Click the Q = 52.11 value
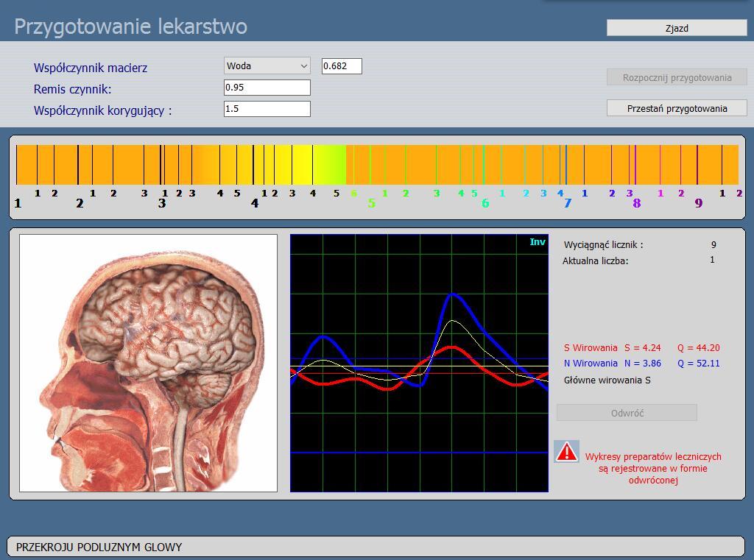 click(699, 363)
